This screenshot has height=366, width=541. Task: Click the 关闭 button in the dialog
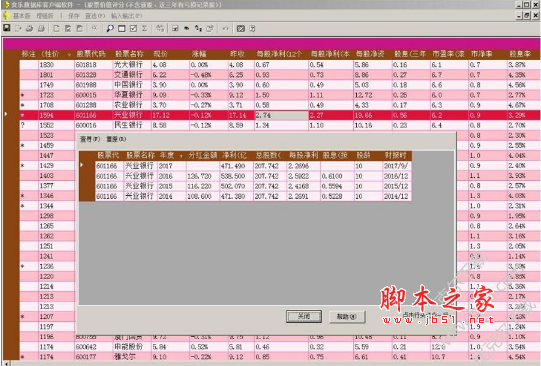[304, 316]
